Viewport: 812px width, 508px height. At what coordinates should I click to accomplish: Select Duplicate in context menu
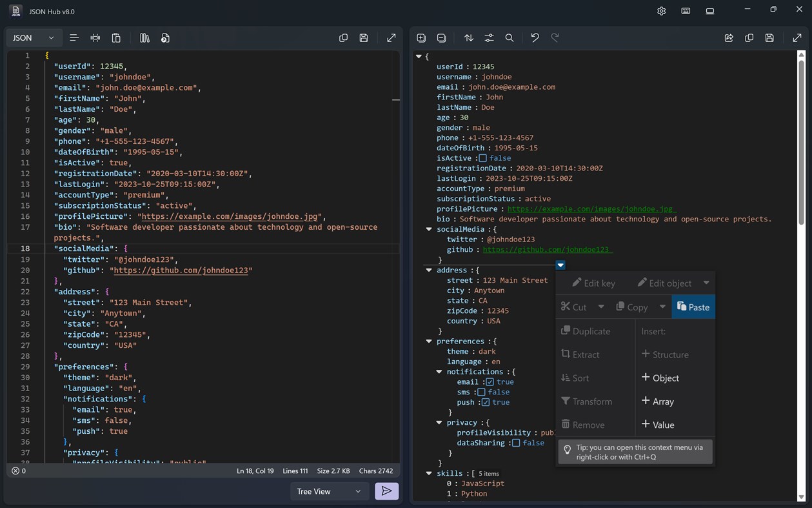586,331
